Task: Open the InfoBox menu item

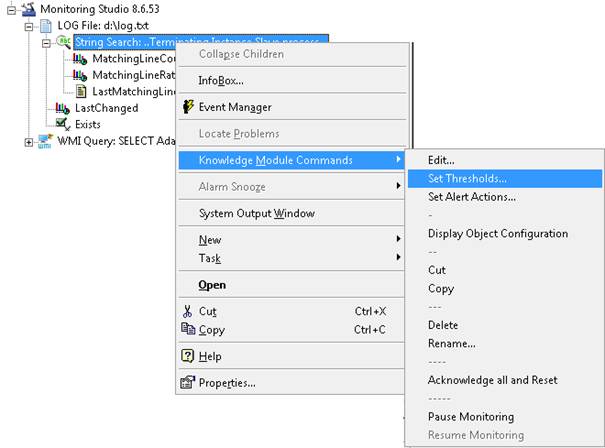Action: tap(220, 80)
